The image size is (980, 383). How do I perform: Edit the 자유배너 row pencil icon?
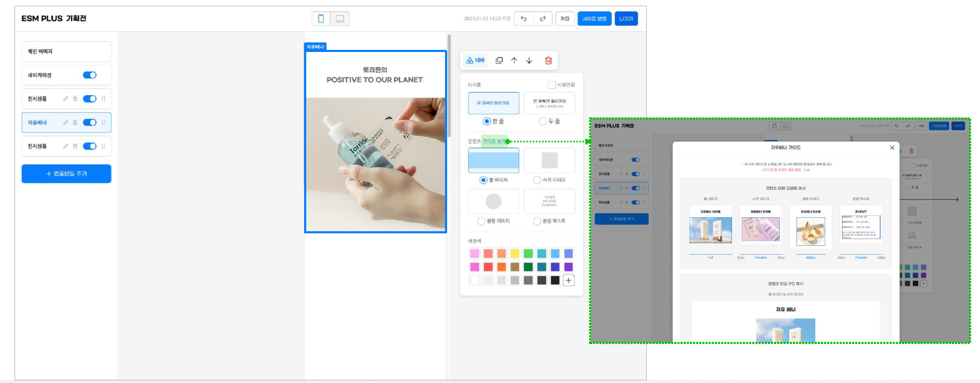tap(66, 123)
